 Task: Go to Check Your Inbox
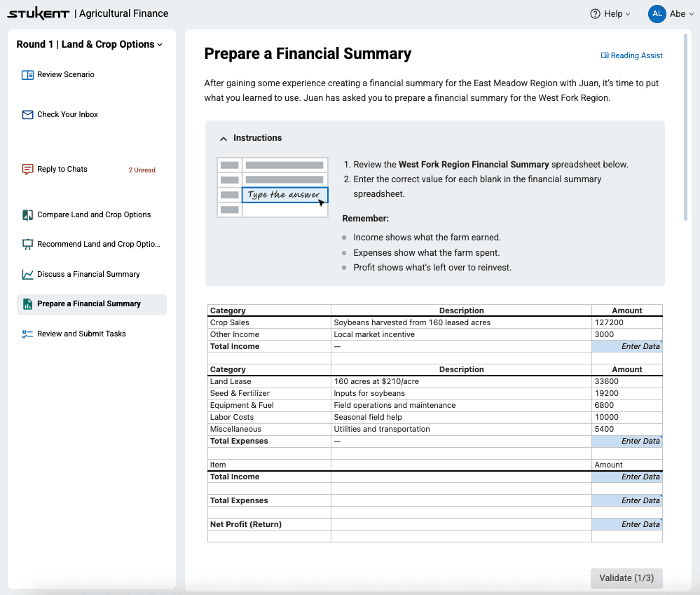tap(67, 115)
